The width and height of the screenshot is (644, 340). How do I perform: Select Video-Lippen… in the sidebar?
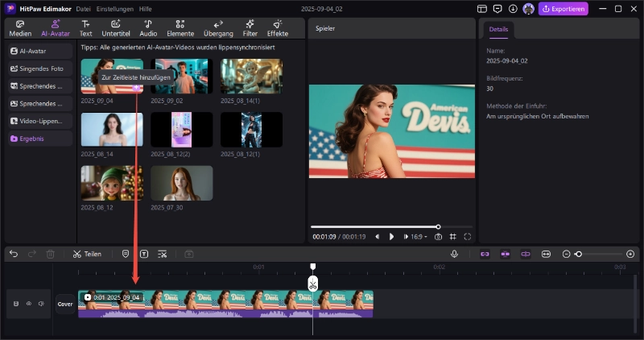(x=40, y=121)
